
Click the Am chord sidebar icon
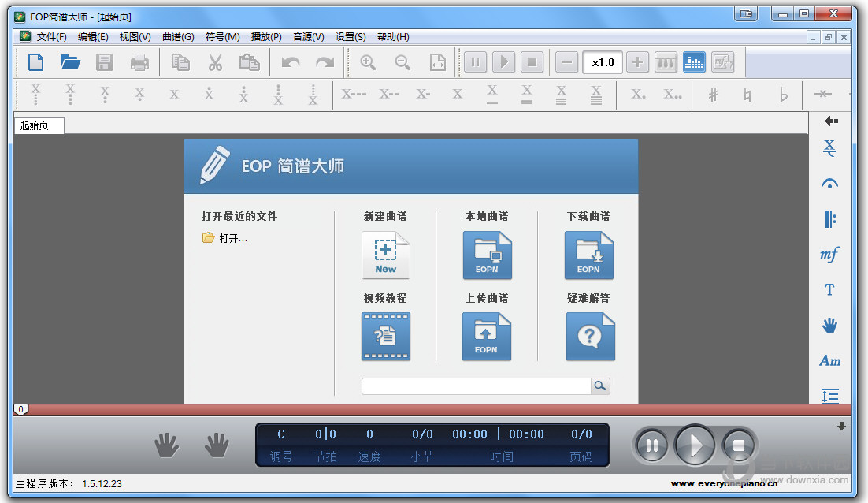(829, 360)
